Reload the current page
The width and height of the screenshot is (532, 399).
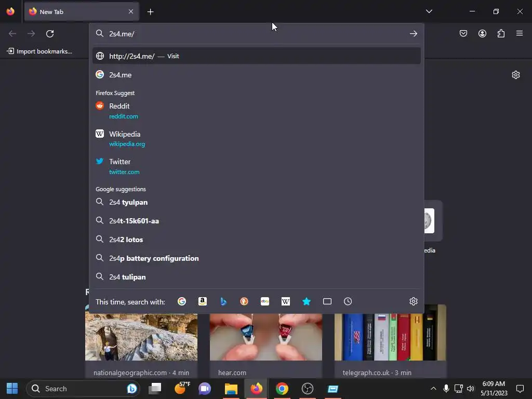click(50, 34)
